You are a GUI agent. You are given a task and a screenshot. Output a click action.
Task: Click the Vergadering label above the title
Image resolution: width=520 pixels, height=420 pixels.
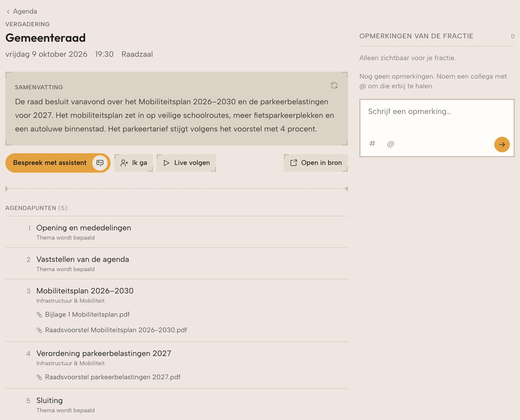pyautogui.click(x=27, y=24)
